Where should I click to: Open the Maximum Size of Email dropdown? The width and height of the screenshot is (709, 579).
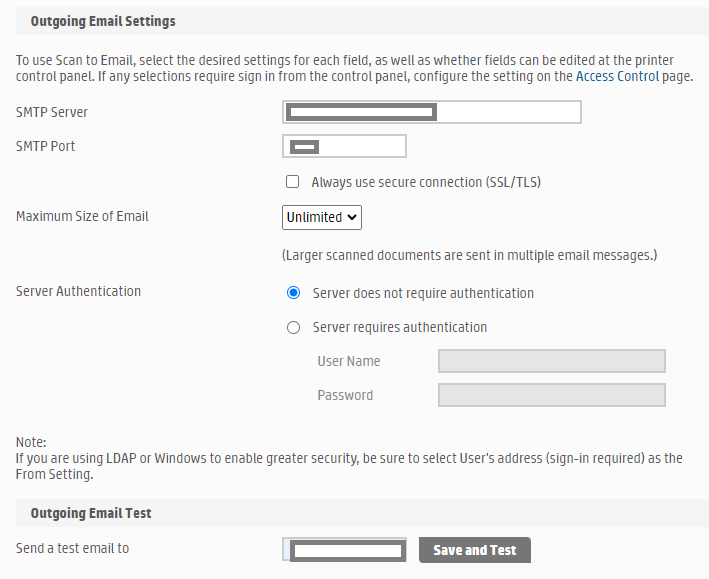point(321,218)
